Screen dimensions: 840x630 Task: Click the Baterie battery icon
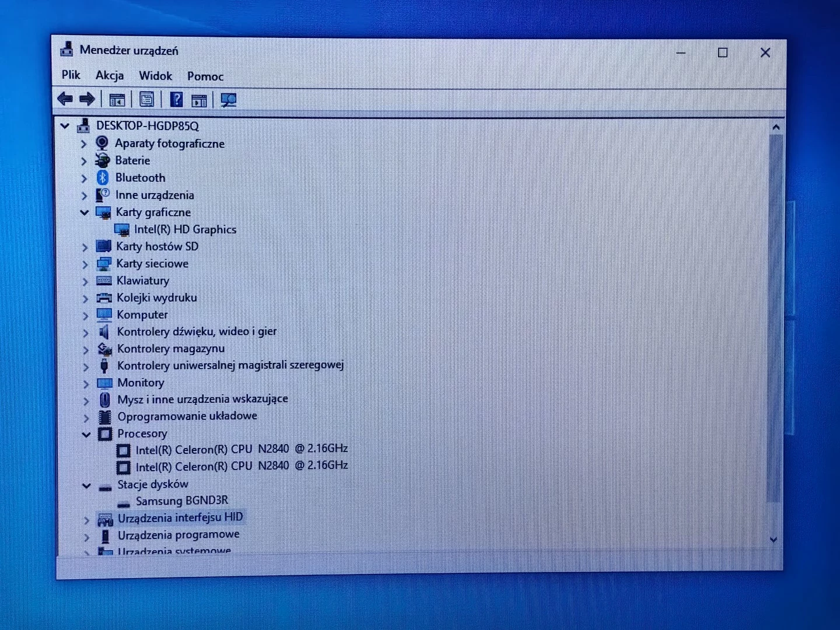(x=103, y=160)
